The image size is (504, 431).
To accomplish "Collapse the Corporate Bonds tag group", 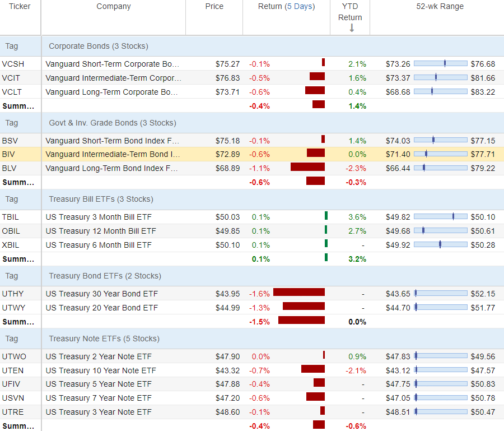I will coord(99,47).
